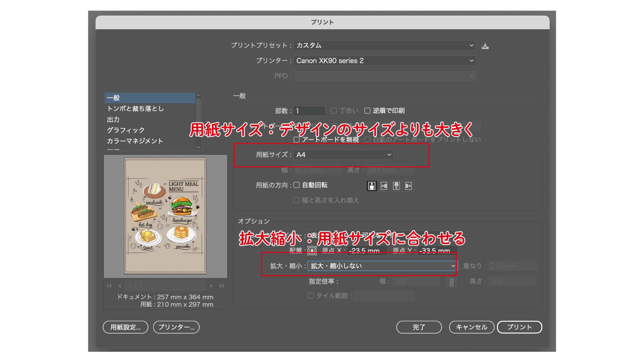
Task: Enable the 逆順で印刷 checkbox
Action: point(367,111)
